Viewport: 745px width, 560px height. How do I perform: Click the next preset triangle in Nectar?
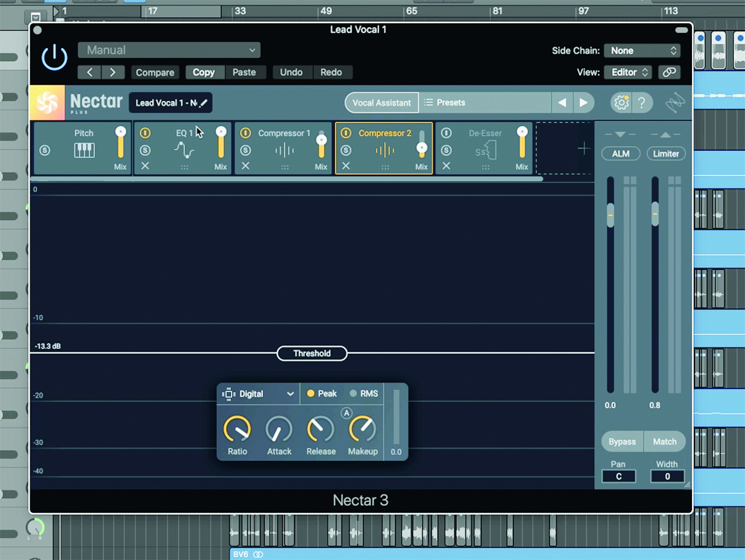(x=584, y=103)
